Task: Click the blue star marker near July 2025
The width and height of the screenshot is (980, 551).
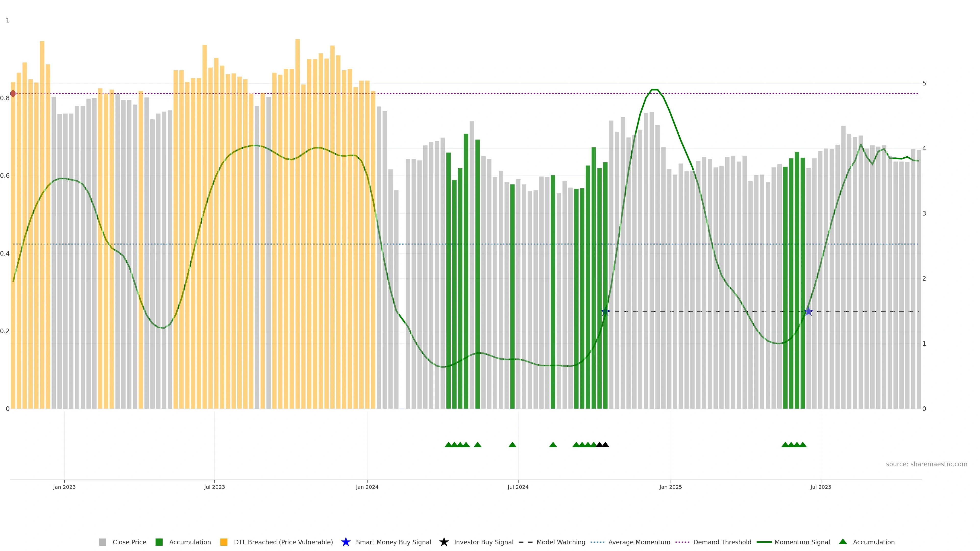Action: [x=808, y=311]
